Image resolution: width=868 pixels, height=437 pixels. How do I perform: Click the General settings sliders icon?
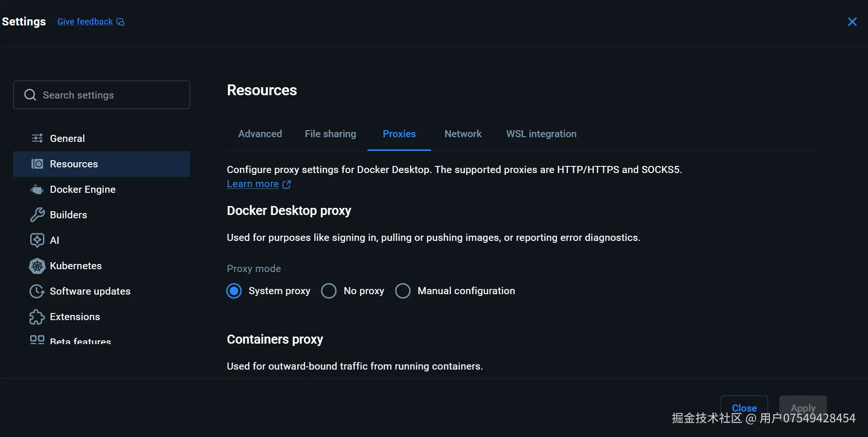[x=37, y=138]
